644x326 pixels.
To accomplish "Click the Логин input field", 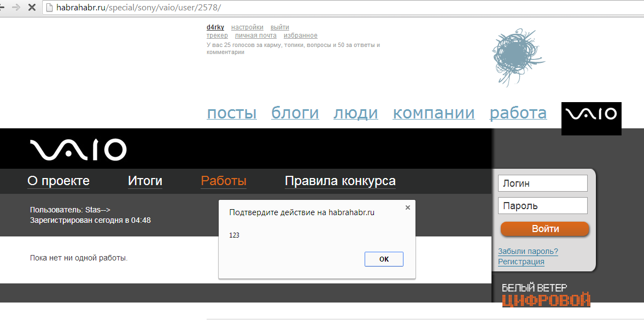I will tap(542, 183).
